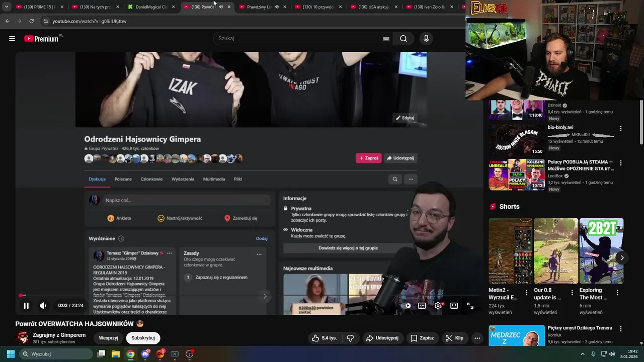Switch to the Ivan Zolo tab

(x=430, y=7)
